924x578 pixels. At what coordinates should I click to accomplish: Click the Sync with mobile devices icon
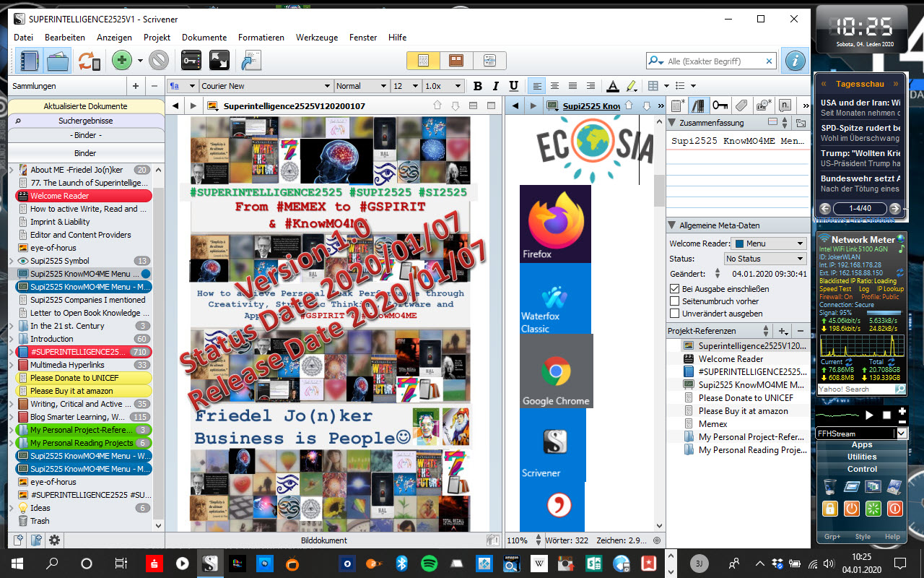(89, 61)
